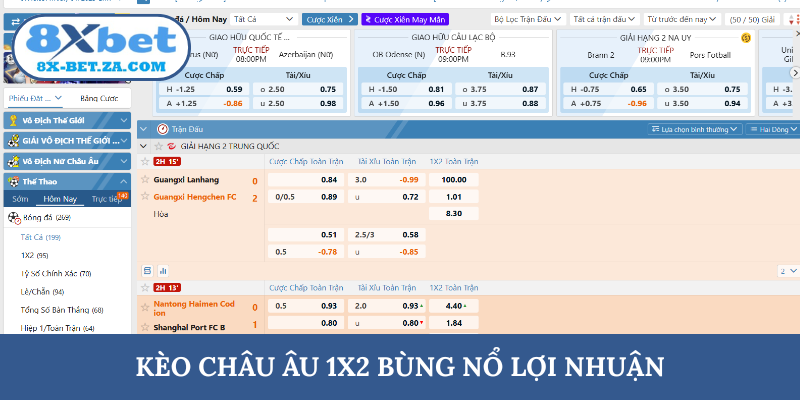Click the Bóng đá soccer ball icon
The image size is (800, 400).
point(14,218)
